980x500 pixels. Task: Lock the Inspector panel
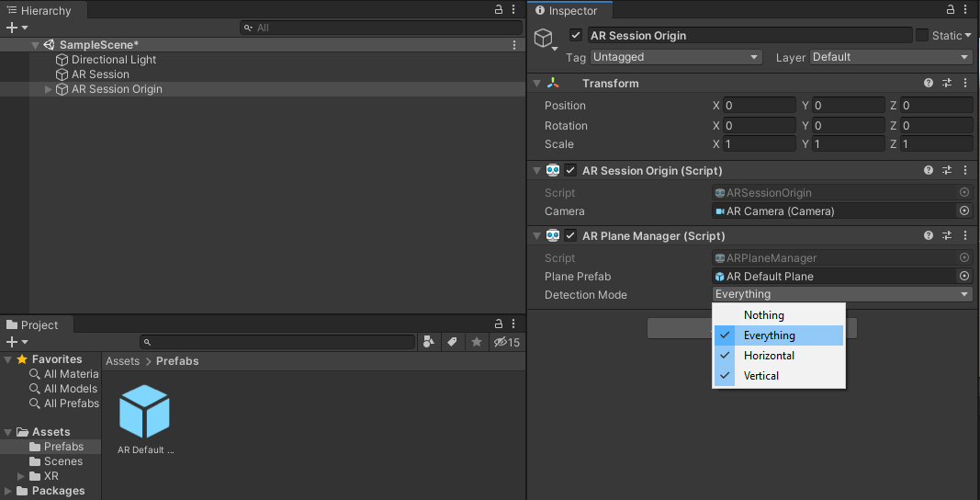tap(950, 10)
